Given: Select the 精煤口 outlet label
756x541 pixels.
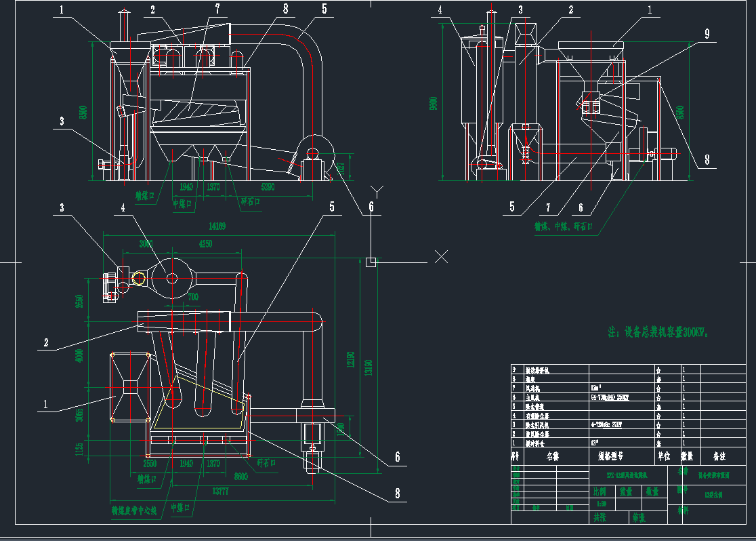Looking at the screenshot, I should tap(146, 197).
